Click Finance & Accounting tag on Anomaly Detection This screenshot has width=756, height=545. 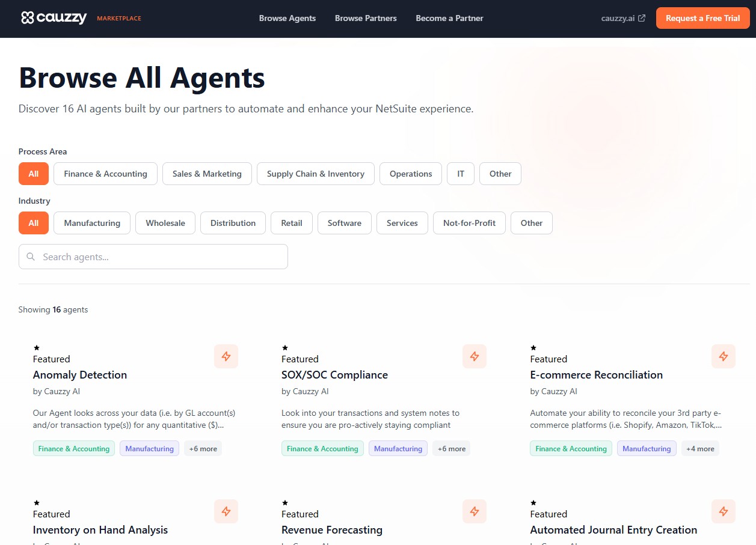pyautogui.click(x=74, y=448)
